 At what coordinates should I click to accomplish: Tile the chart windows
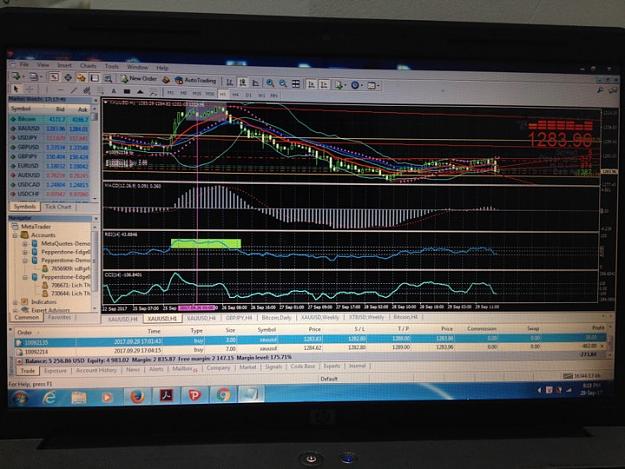pos(296,84)
